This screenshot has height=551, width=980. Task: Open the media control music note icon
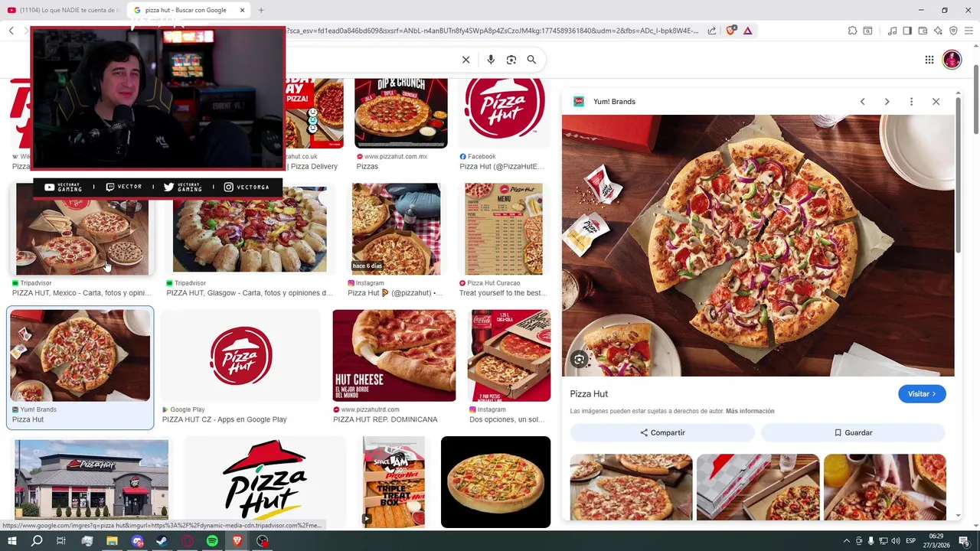pos(892,31)
